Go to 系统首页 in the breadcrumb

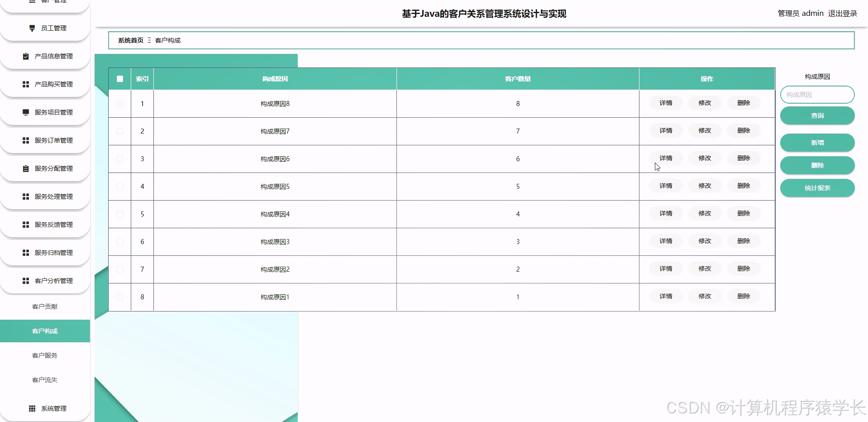click(131, 40)
